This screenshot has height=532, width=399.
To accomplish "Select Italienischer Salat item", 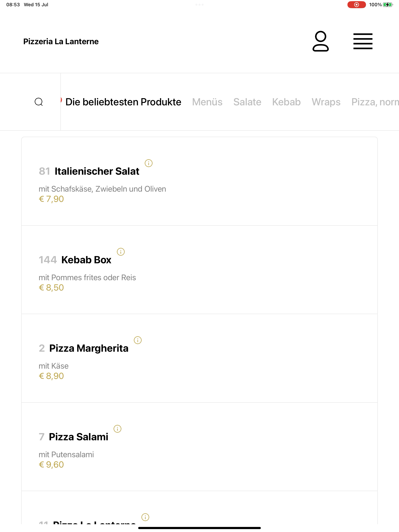I will click(x=199, y=181).
